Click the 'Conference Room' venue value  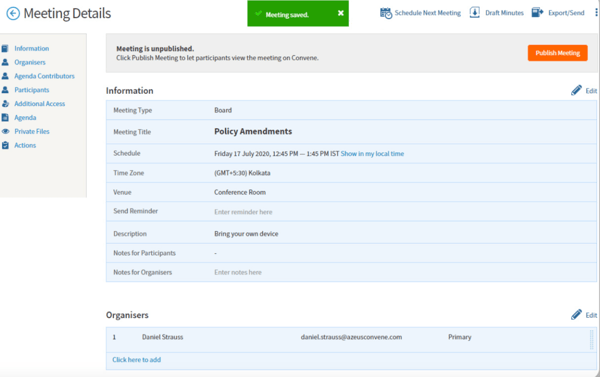tap(240, 192)
